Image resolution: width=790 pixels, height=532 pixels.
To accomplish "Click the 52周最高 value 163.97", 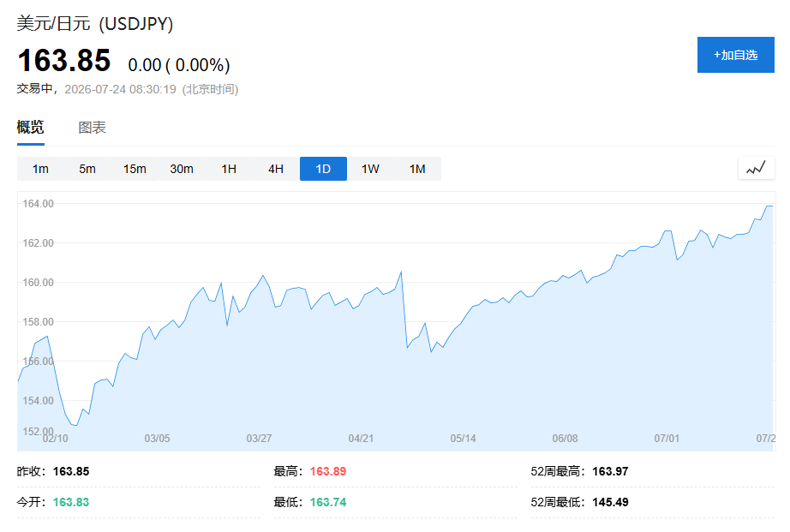I will point(610,471).
